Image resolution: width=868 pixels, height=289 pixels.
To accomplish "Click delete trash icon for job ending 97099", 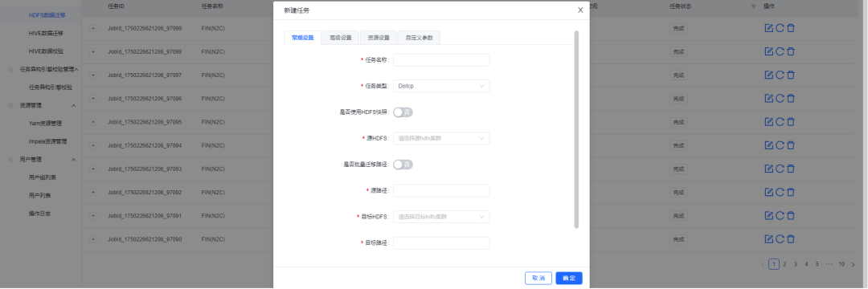I will point(791,28).
